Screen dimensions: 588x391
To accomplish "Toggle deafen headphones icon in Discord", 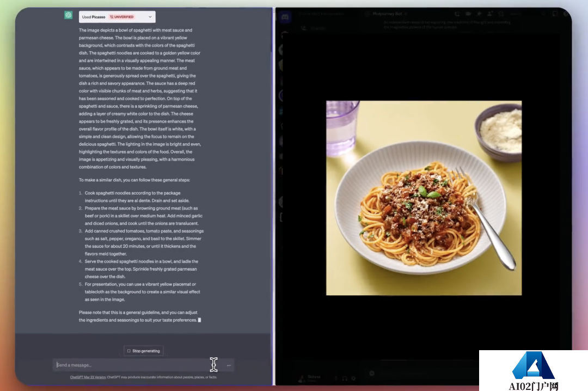I will pos(344,378).
